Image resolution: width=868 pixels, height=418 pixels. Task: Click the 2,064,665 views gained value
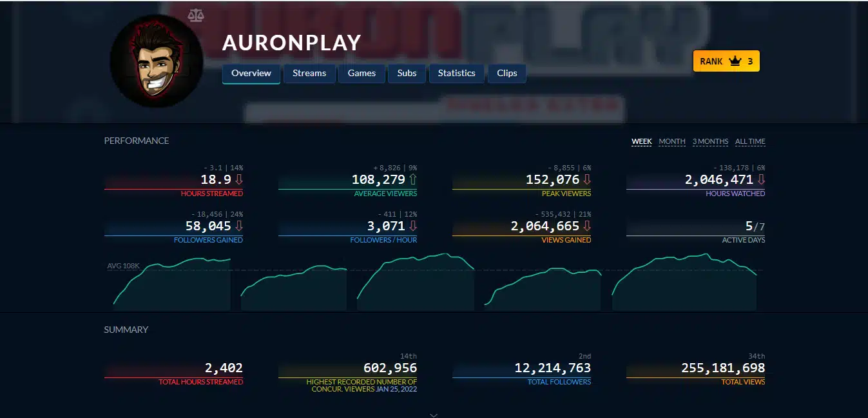pyautogui.click(x=545, y=226)
